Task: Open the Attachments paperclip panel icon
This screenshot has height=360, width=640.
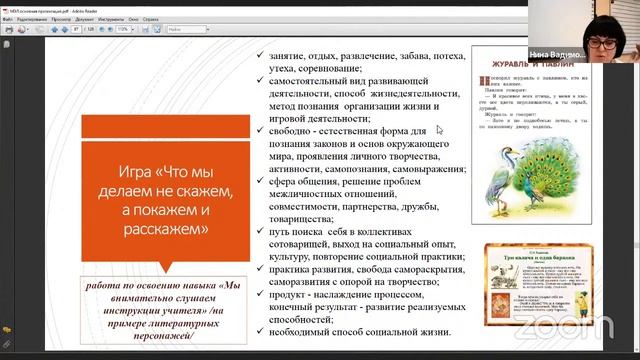Action: pos(7,344)
